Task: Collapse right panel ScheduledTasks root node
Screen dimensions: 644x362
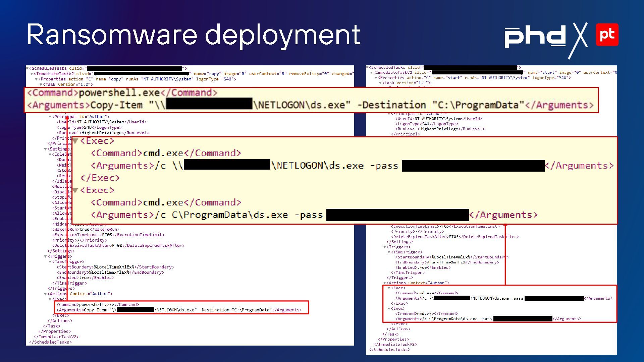Action: click(367, 67)
